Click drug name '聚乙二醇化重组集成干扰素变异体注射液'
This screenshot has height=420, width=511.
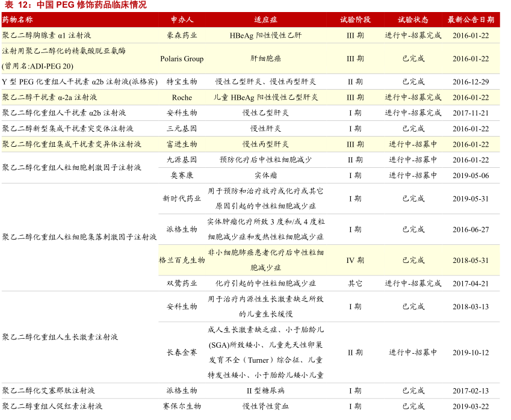coord(72,144)
